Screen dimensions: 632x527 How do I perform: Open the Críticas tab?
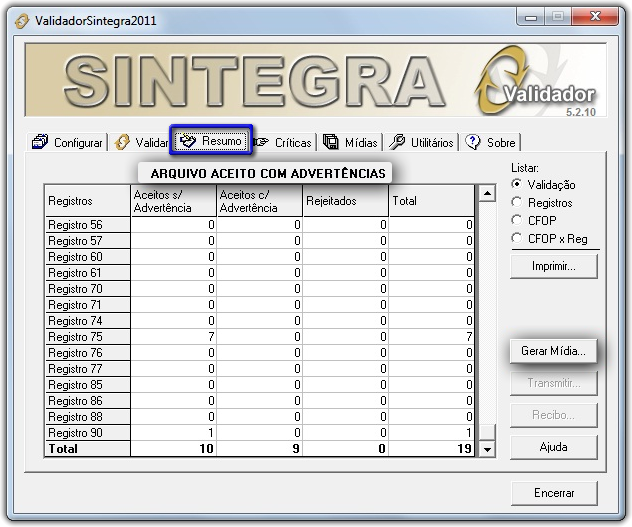283,142
